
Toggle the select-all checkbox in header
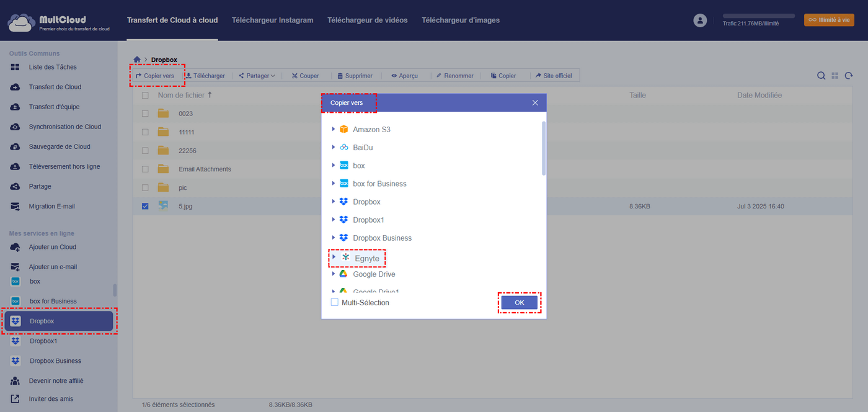(145, 96)
